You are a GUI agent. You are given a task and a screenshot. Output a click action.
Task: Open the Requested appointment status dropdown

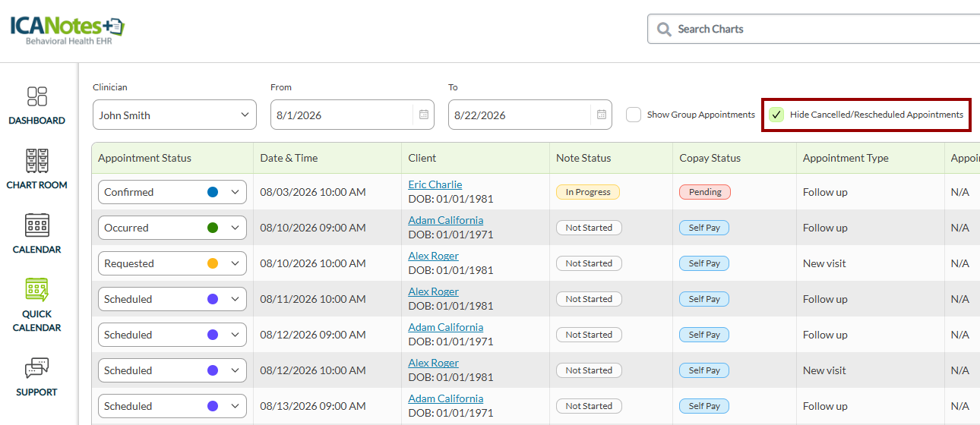click(172, 263)
